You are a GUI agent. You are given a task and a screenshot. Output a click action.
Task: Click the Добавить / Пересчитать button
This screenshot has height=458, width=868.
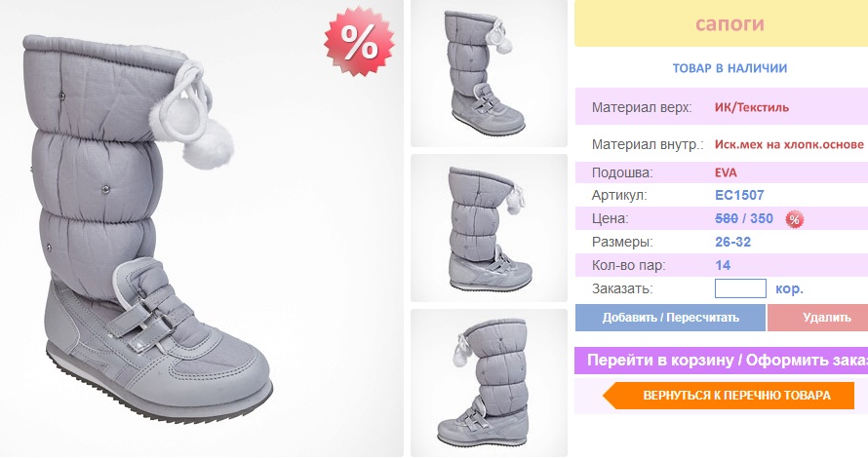pos(670,318)
